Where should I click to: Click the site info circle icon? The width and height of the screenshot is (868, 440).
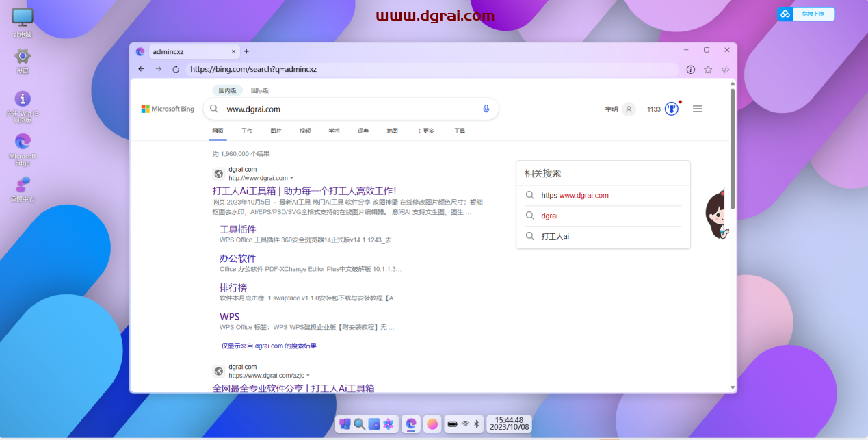point(691,69)
